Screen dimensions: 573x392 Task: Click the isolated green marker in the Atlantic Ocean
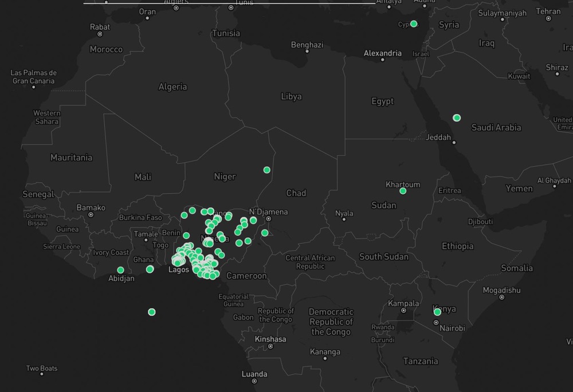click(x=152, y=312)
